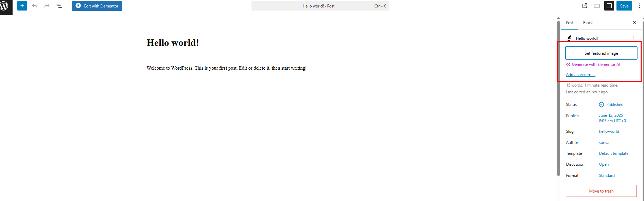Open the post Actions menu beside Hello world!
Image resolution: width=644 pixels, height=201 pixels.
[x=633, y=38]
